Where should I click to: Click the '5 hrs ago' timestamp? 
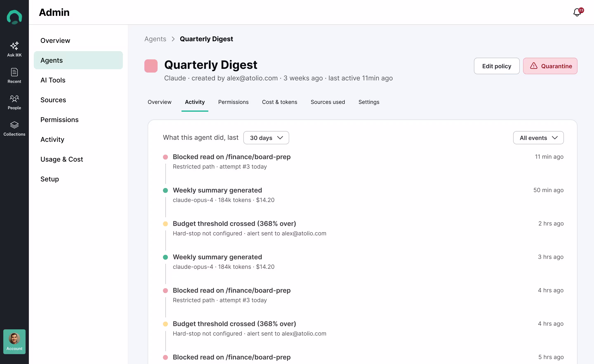(551, 357)
